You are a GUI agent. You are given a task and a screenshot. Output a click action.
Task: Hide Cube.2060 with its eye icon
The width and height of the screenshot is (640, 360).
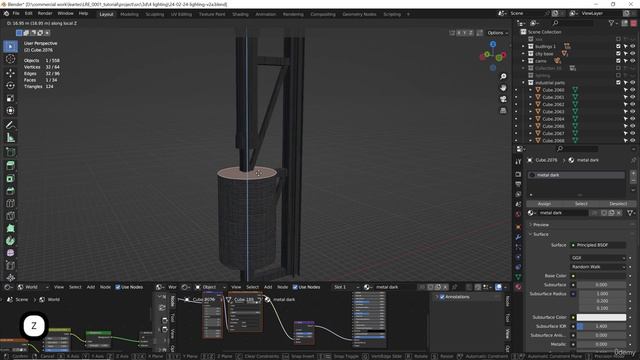(x=633, y=90)
